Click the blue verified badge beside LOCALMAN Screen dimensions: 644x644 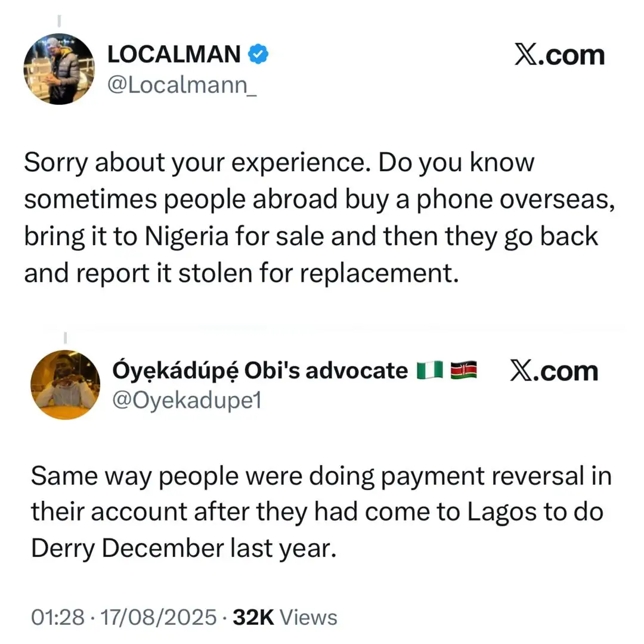(x=258, y=55)
